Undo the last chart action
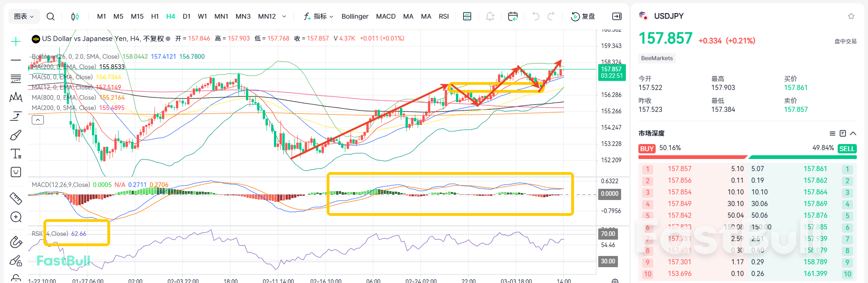868x283 pixels. coord(536,17)
